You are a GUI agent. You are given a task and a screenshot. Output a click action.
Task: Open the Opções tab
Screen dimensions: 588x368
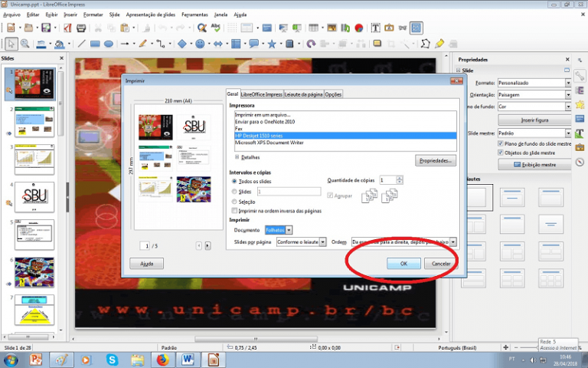333,94
